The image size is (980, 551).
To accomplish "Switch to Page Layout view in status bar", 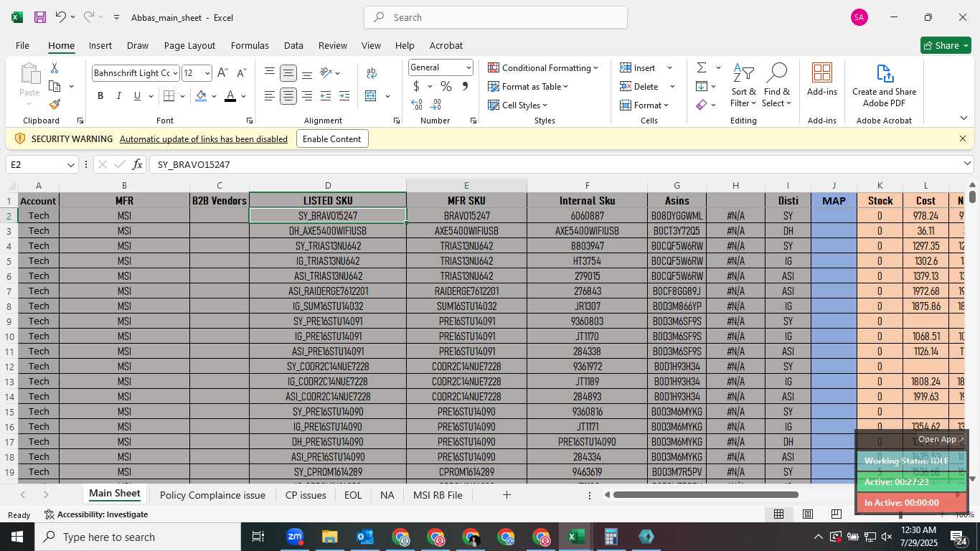I will coord(808,514).
